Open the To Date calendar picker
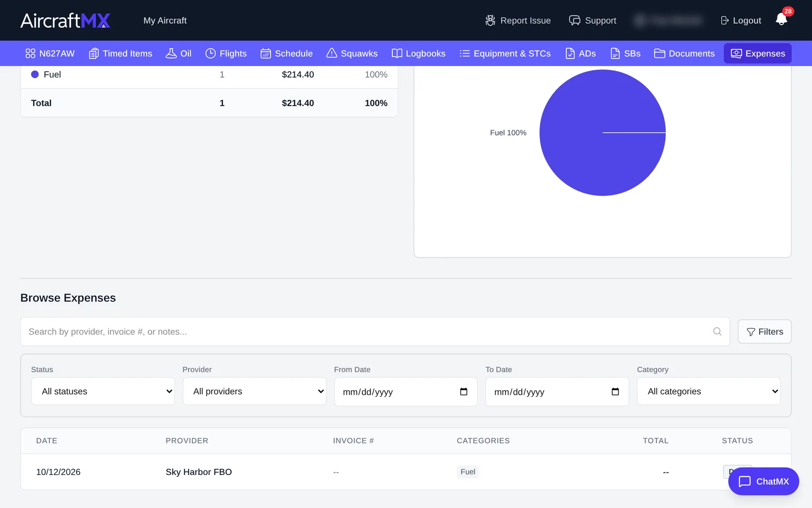 point(615,392)
